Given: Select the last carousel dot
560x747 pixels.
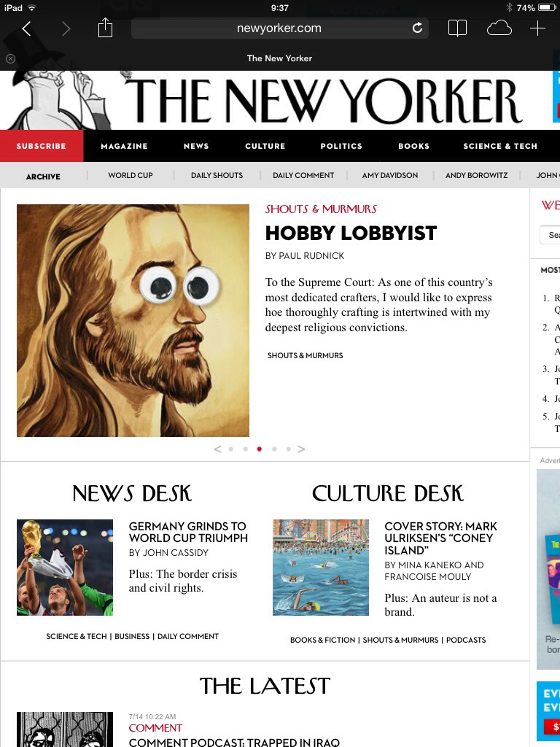Looking at the screenshot, I should point(288,449).
